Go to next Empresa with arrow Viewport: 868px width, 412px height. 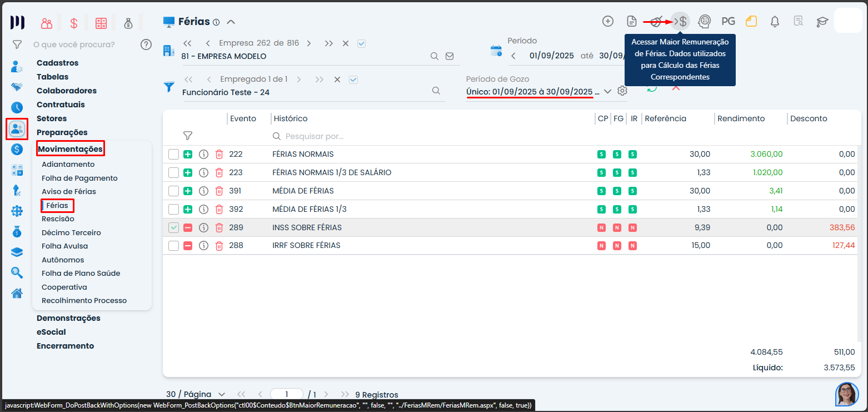tap(309, 43)
